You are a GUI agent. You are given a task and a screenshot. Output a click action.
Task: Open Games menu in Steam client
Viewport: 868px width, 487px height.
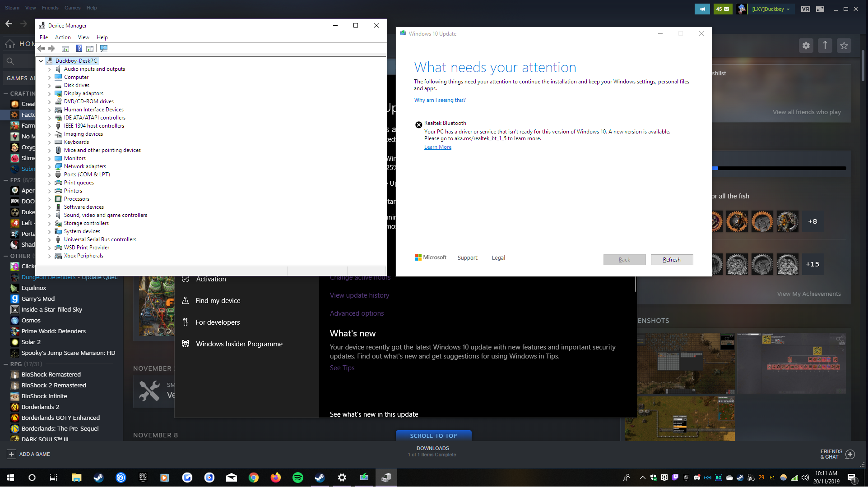(72, 8)
